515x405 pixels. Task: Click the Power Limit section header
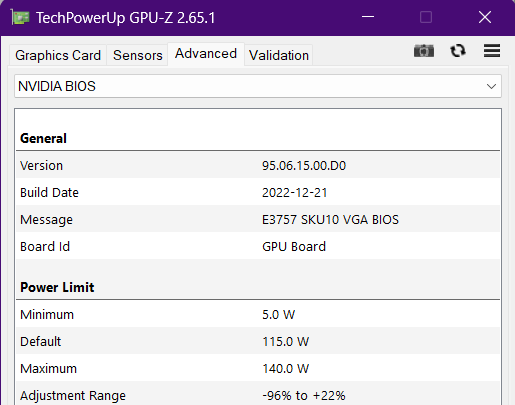point(57,287)
